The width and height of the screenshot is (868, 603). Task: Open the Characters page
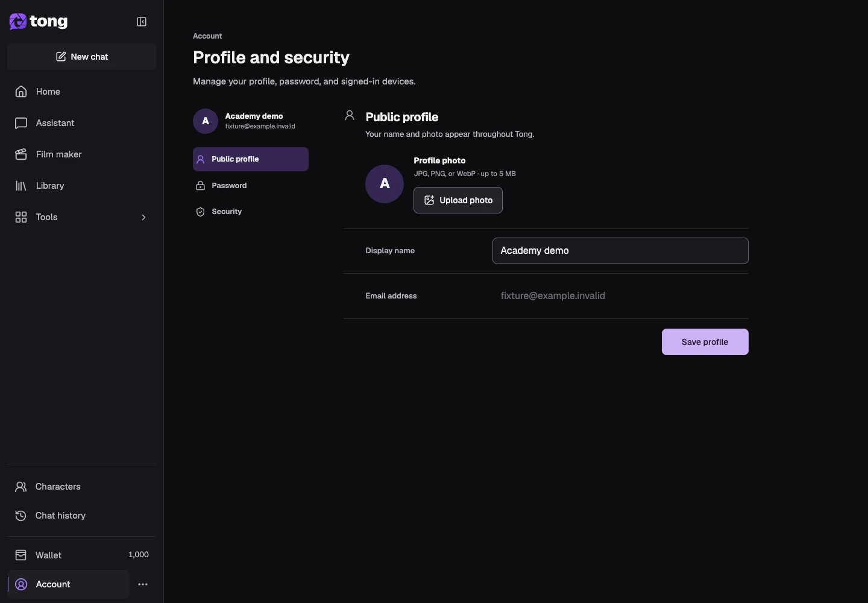(x=82, y=487)
